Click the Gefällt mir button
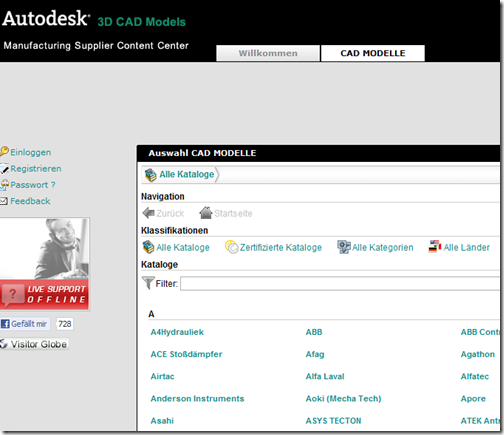This screenshot has height=435, width=504. [x=25, y=324]
